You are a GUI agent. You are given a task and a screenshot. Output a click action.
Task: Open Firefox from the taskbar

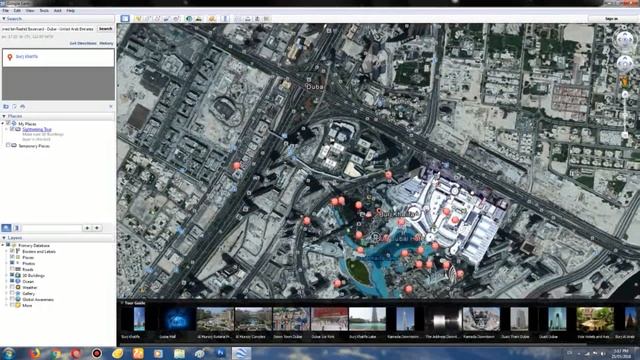(x=35, y=353)
